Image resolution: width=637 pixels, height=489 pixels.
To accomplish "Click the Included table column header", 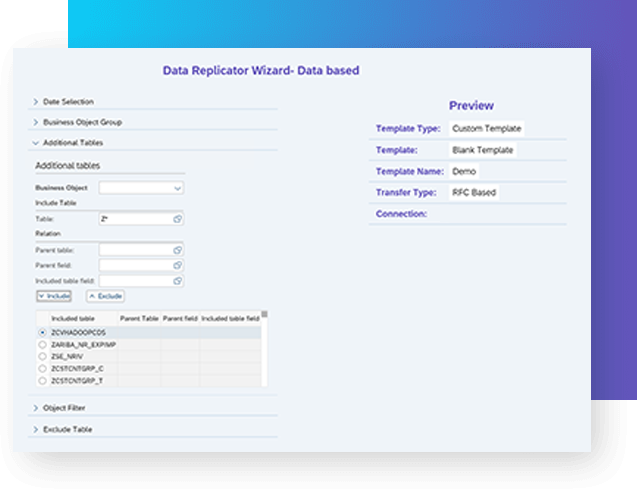I will [x=84, y=318].
